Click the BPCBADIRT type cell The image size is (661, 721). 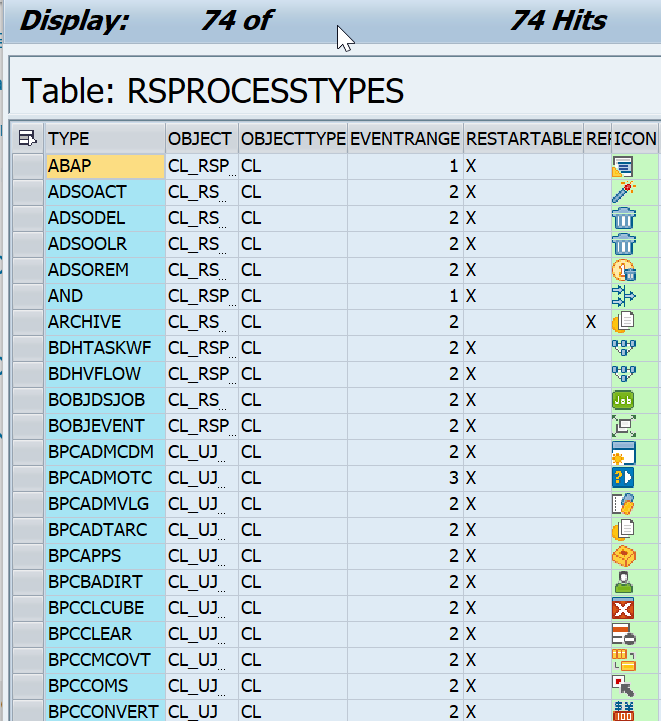[x=105, y=582]
